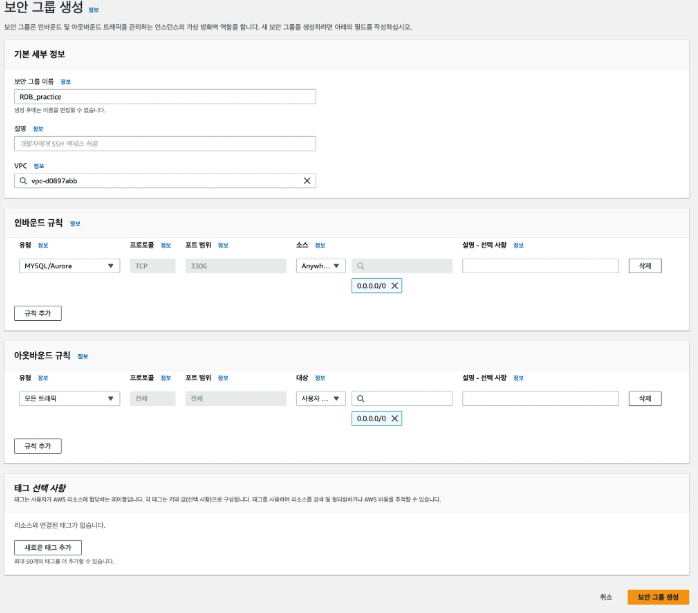Open 정보 link next to 인바운드 규칙 heading

(x=75, y=223)
